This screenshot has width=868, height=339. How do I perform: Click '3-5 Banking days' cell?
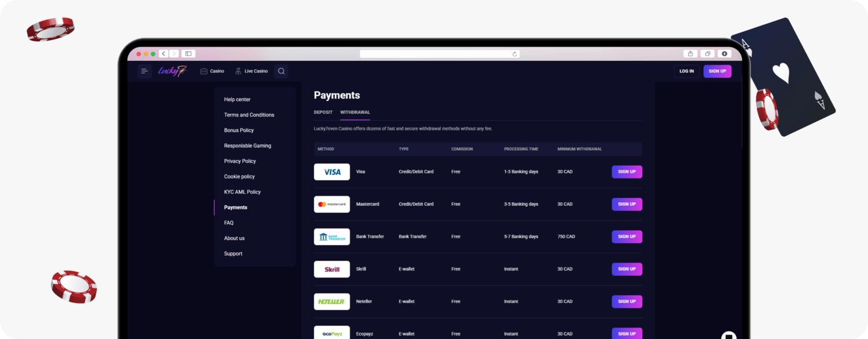click(521, 205)
